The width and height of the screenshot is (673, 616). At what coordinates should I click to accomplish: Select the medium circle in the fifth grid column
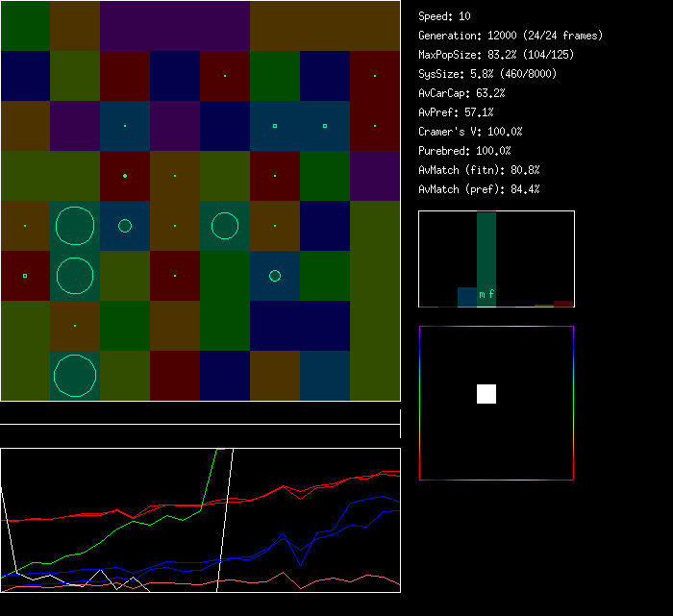pyautogui.click(x=225, y=226)
